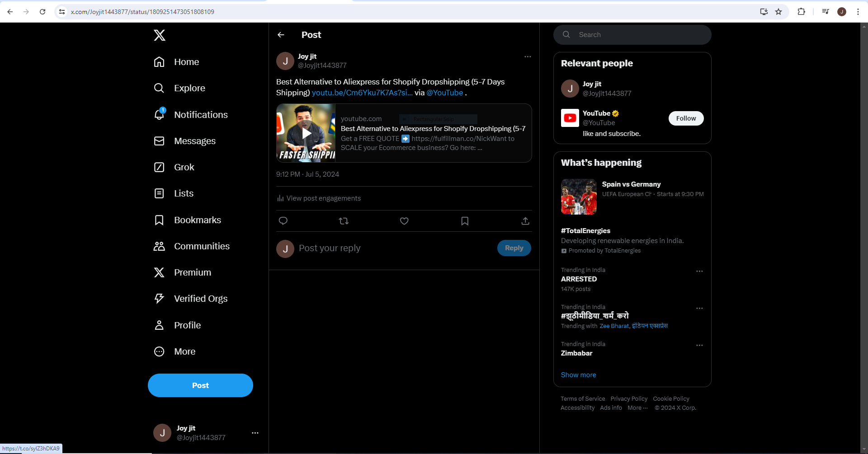Click the browser address bar URL
This screenshot has width=868, height=454.
pos(142,12)
